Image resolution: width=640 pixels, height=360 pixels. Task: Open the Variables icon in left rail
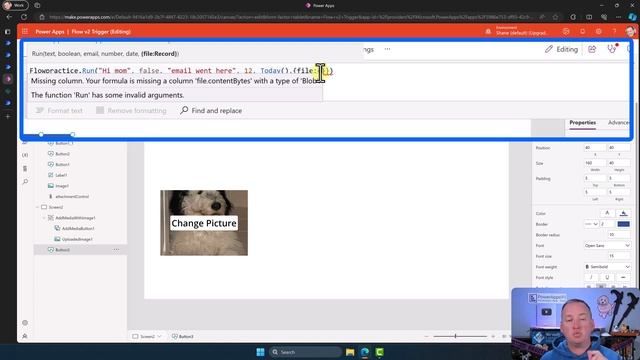pyautogui.click(x=25, y=155)
